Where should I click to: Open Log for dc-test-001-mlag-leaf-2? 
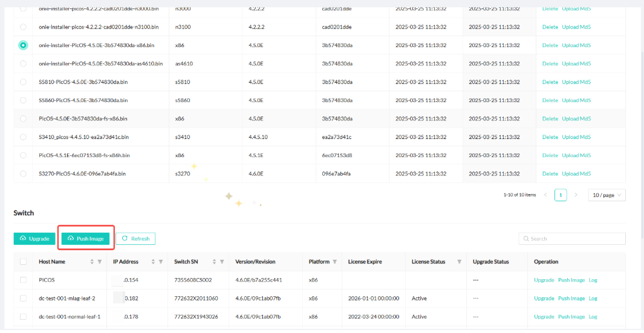coord(593,299)
